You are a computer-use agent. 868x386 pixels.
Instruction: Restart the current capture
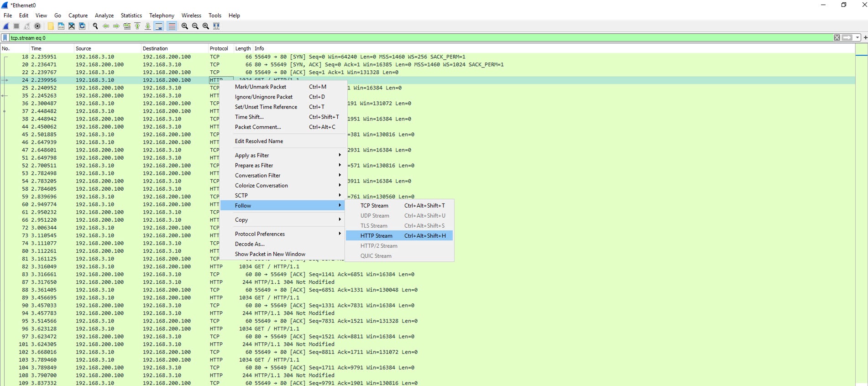pyautogui.click(x=27, y=26)
